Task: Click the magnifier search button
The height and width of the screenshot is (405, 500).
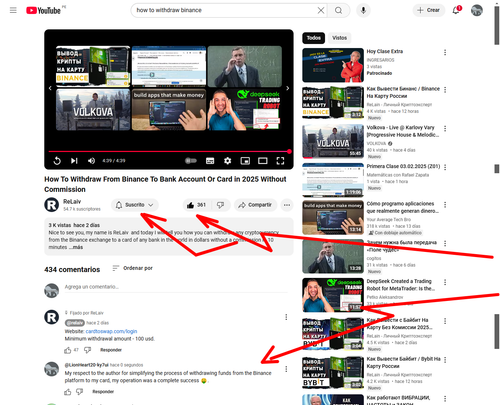Action: coord(338,10)
